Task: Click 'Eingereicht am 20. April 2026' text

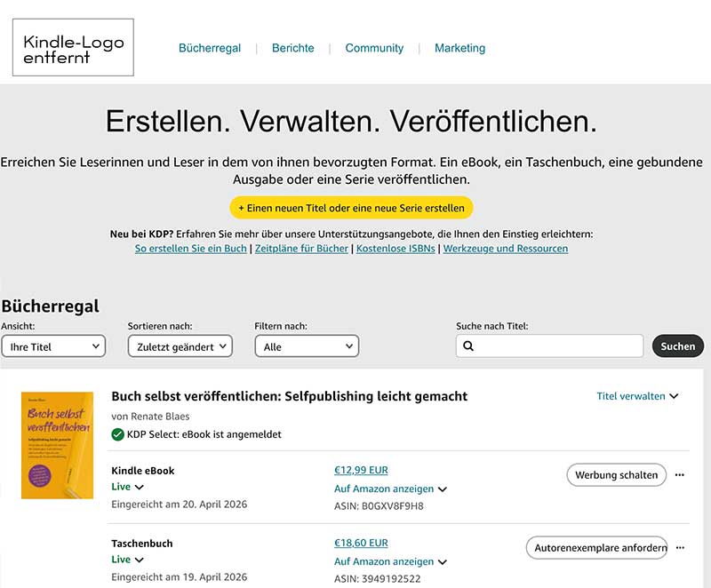Action: coord(180,505)
